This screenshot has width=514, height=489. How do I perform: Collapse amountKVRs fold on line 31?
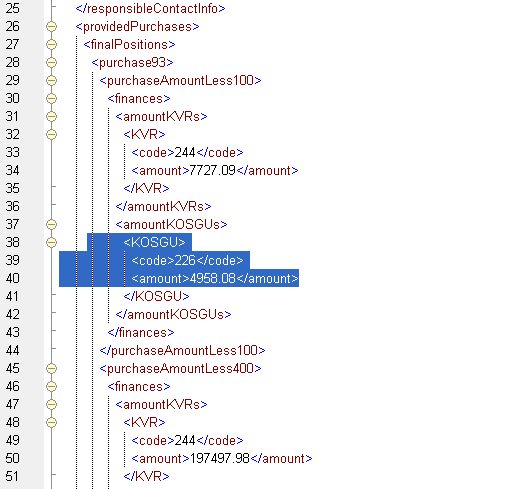pyautogui.click(x=51, y=117)
